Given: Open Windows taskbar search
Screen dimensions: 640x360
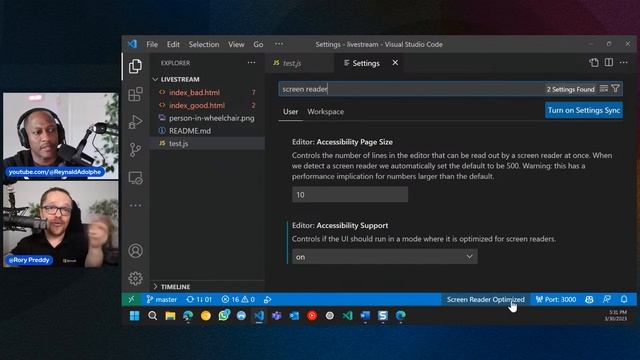Looking at the screenshot, I should 152,316.
